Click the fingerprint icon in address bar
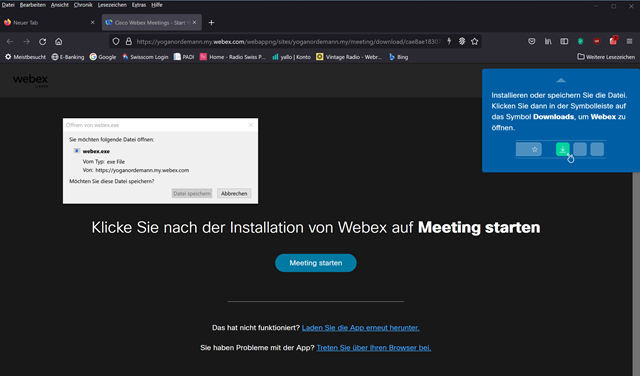The width and height of the screenshot is (640, 376). click(x=462, y=41)
